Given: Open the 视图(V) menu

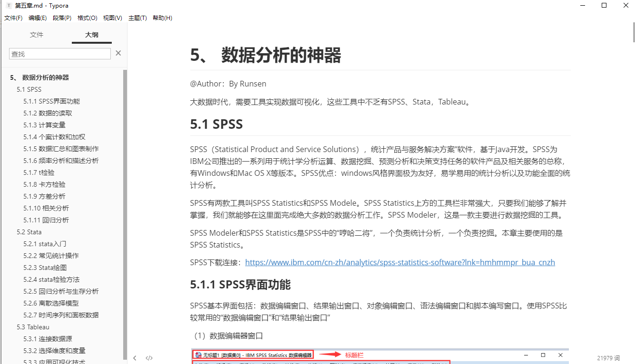Looking at the screenshot, I should 112,18.
